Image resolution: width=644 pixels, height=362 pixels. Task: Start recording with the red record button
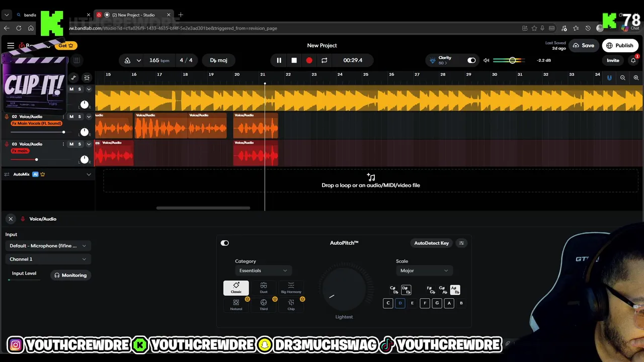[309, 60]
